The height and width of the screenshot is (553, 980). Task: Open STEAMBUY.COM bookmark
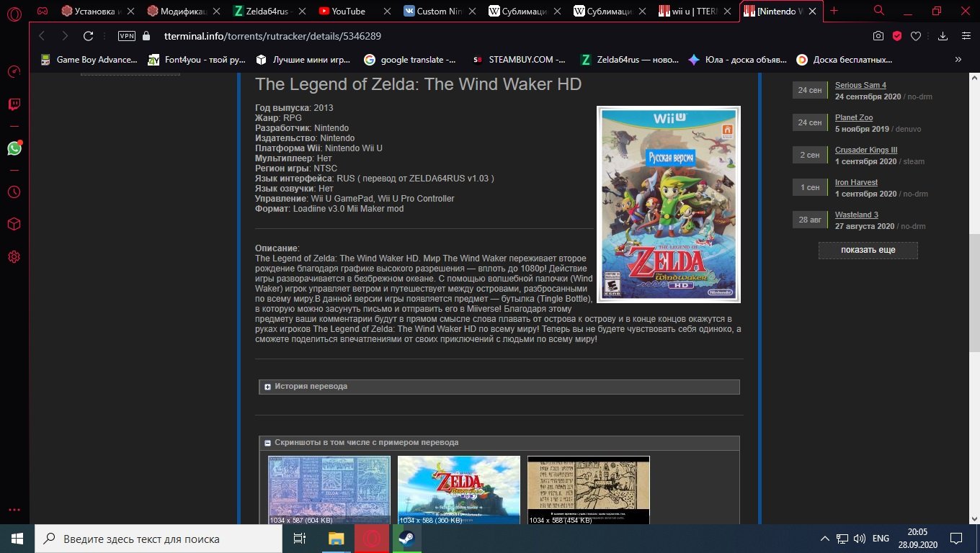519,60
